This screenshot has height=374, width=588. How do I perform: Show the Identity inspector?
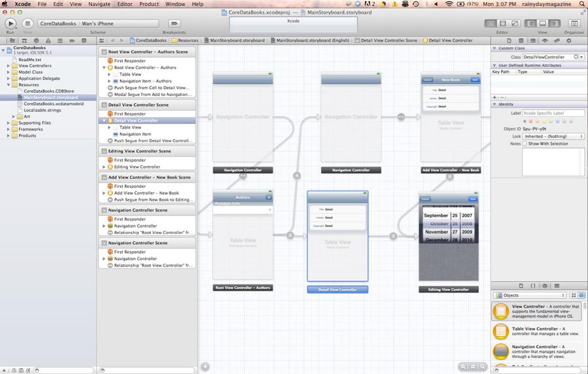[533, 41]
